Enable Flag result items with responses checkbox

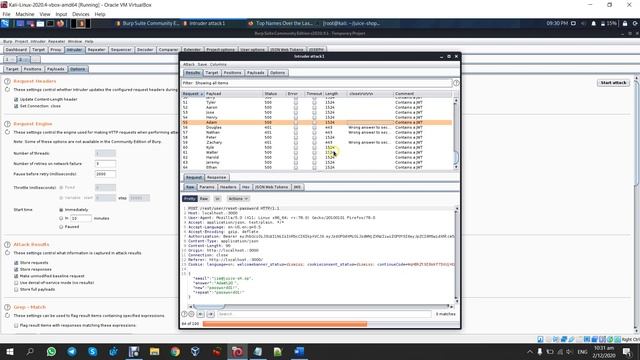[x=16, y=326]
